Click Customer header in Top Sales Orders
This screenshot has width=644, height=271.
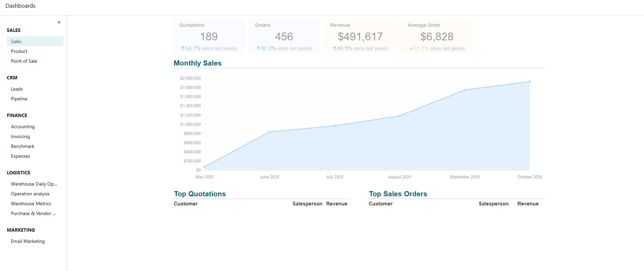[x=380, y=204]
